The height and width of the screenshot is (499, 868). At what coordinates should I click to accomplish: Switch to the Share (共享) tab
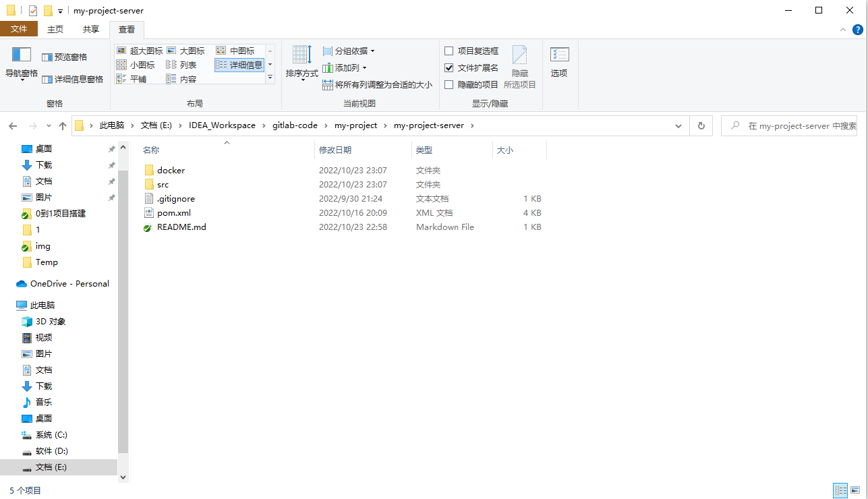pyautogui.click(x=91, y=29)
